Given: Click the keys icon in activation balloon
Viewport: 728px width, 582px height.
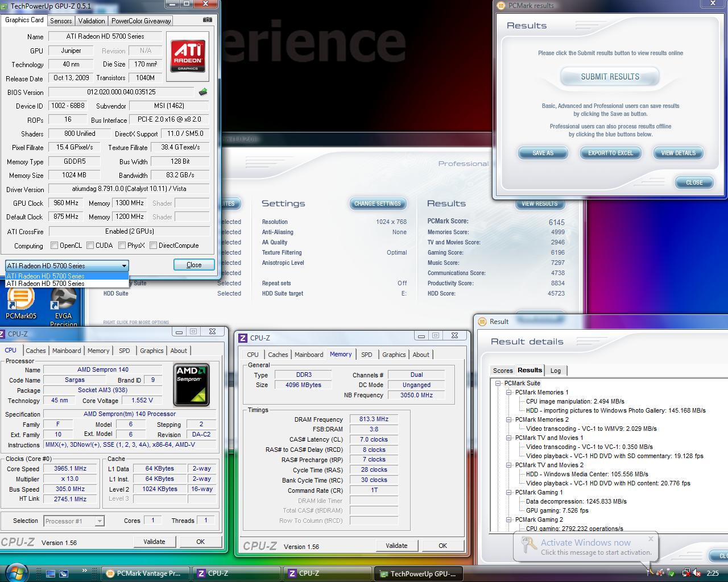Looking at the screenshot, I should (x=529, y=544).
